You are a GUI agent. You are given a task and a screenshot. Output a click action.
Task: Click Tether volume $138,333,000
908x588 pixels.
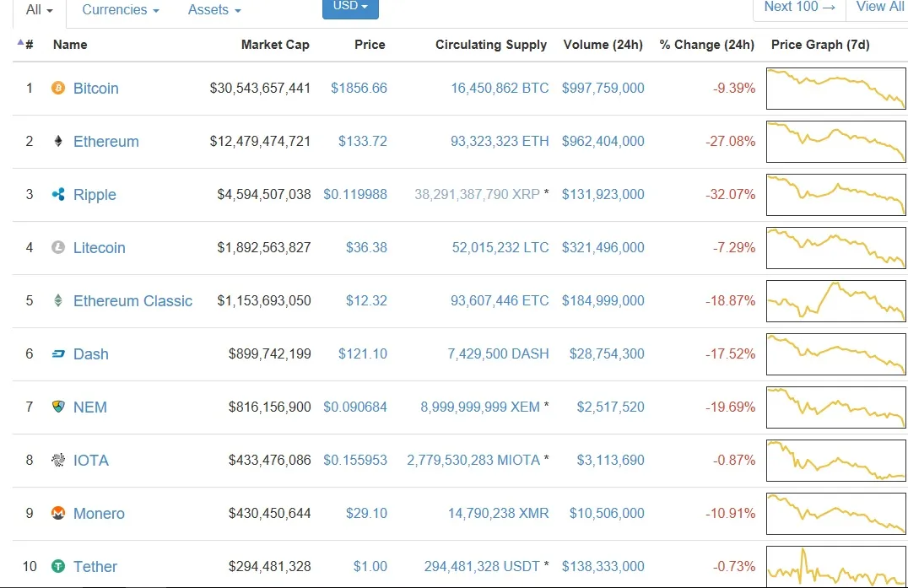point(603,566)
